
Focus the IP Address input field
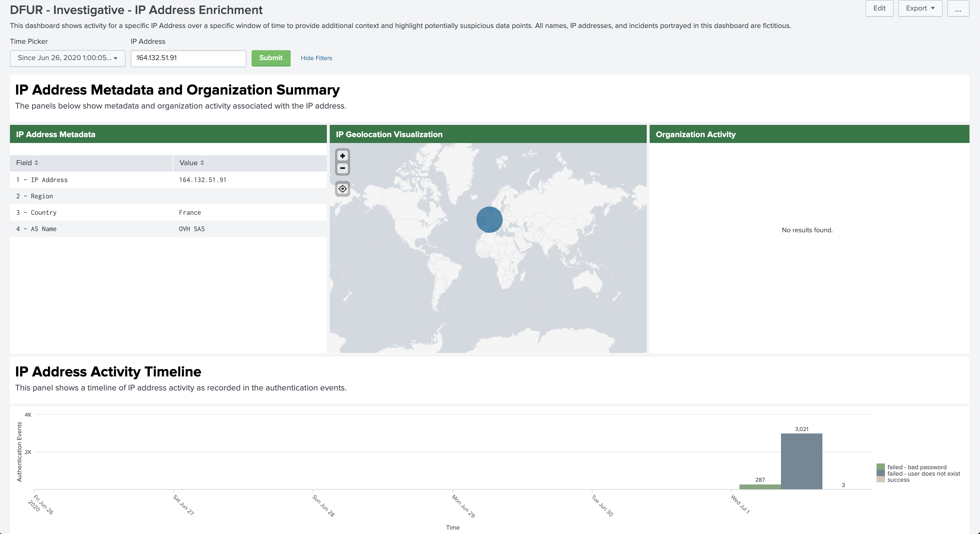(x=188, y=58)
